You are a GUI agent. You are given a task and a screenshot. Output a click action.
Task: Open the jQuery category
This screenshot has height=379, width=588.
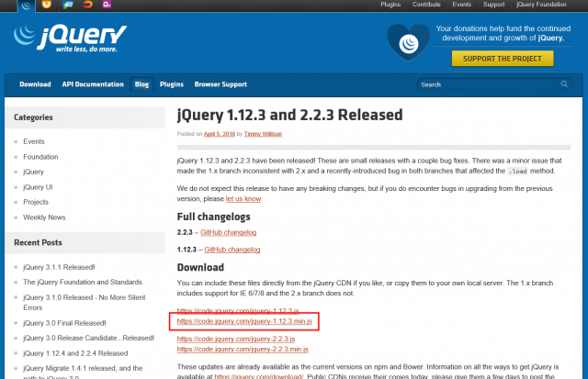click(33, 172)
